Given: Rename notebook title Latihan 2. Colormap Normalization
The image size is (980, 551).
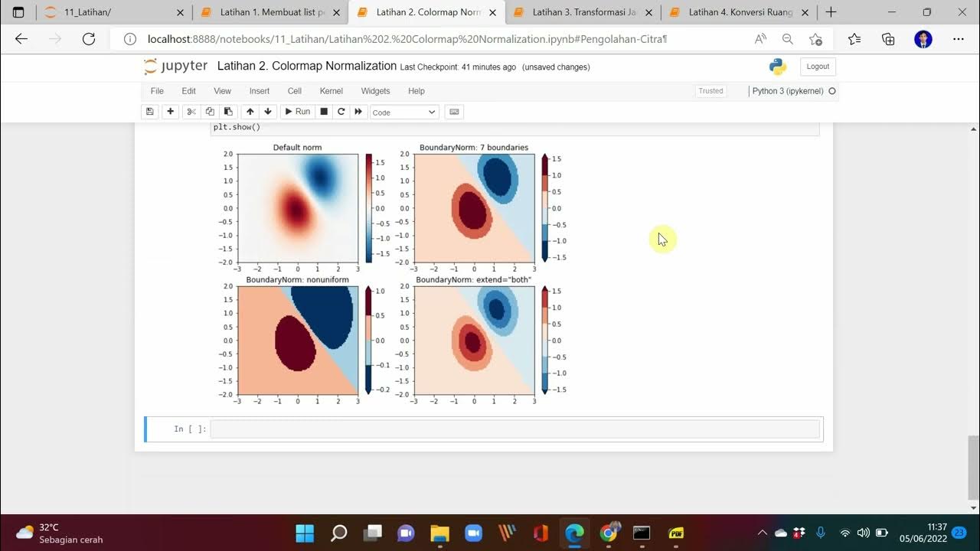Looking at the screenshot, I should coord(307,67).
